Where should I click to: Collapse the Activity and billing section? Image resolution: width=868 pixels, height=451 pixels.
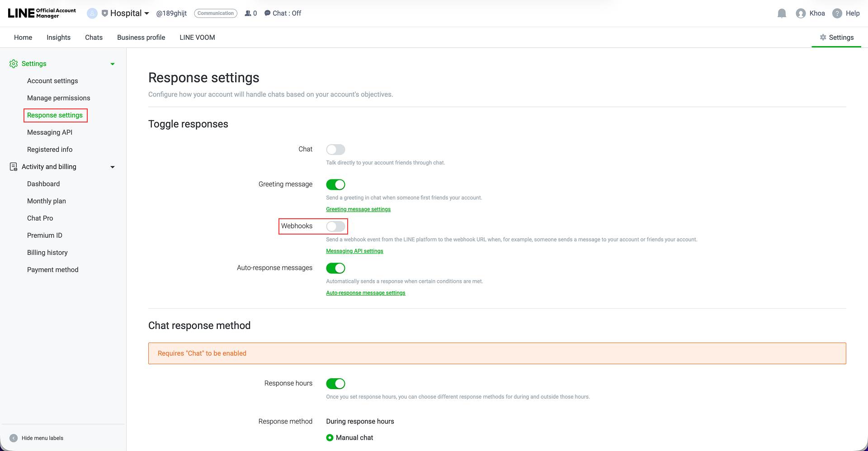(112, 167)
